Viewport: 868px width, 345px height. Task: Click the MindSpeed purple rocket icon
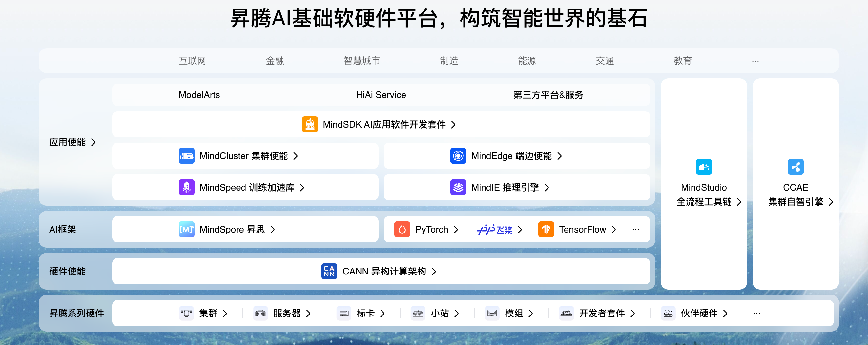click(186, 187)
